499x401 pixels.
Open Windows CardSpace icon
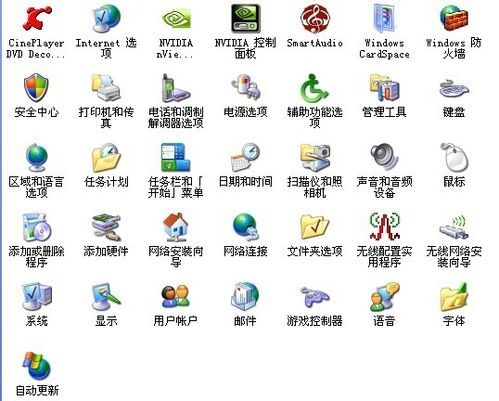click(384, 19)
